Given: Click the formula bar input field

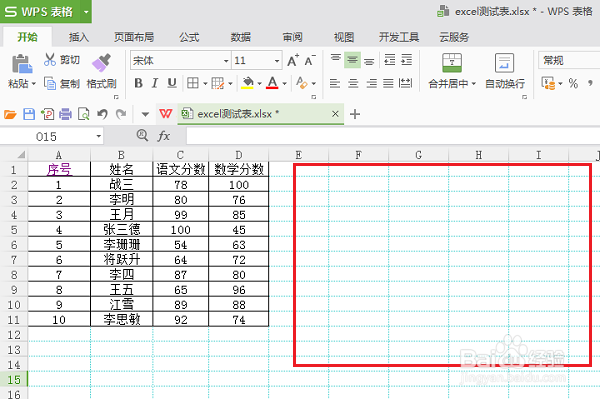Looking at the screenshot, I should [x=393, y=136].
